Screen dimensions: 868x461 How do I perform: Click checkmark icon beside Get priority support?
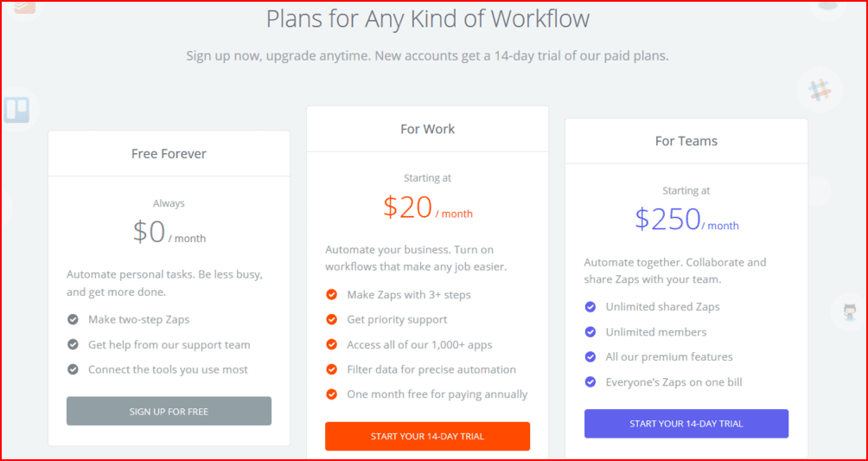point(331,320)
